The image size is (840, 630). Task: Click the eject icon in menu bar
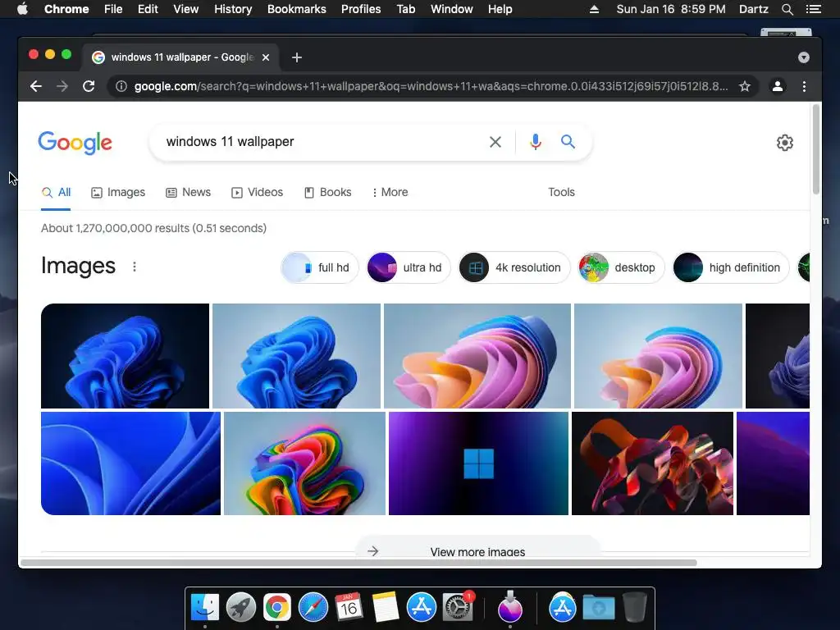[594, 9]
